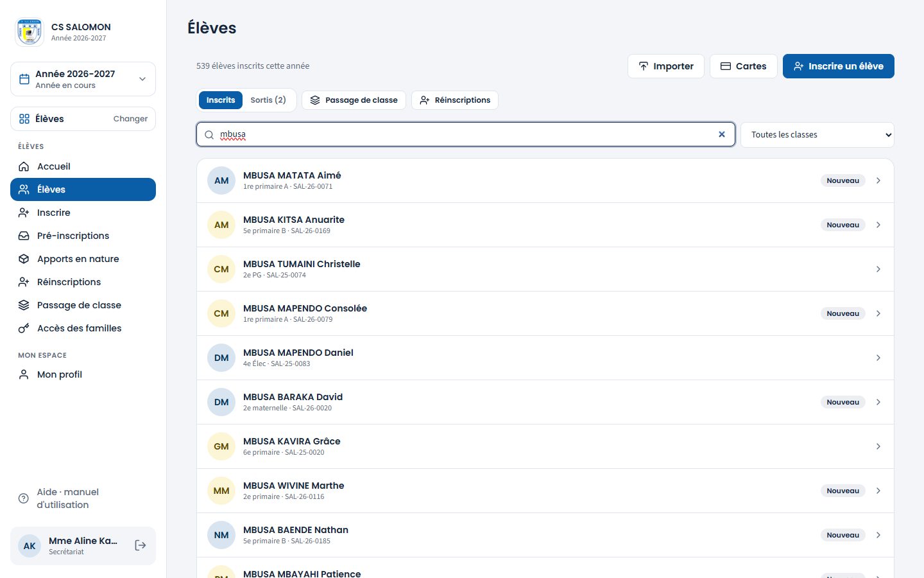Open MBUSA BARAKA David row chevron
The image size is (924, 578).
[878, 402]
